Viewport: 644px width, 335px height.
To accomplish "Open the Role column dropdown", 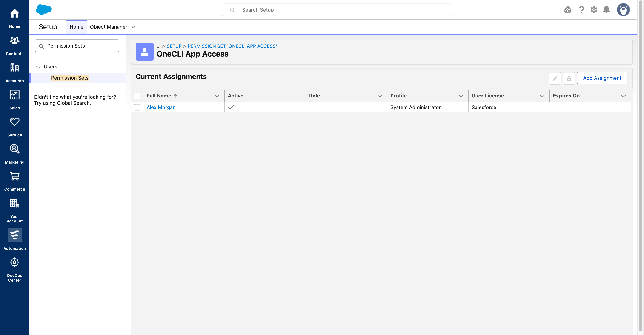I will pyautogui.click(x=380, y=96).
